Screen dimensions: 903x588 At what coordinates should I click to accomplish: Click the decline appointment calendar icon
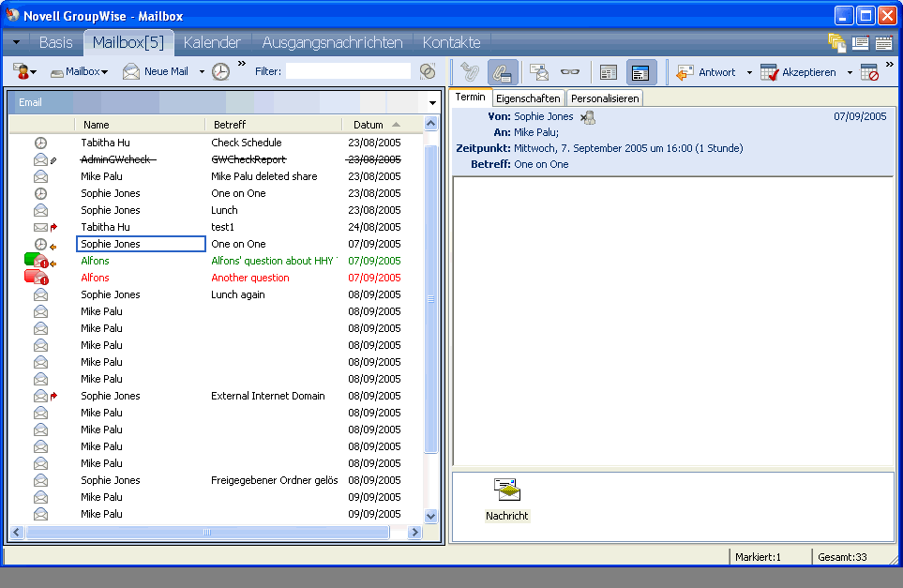(x=869, y=72)
